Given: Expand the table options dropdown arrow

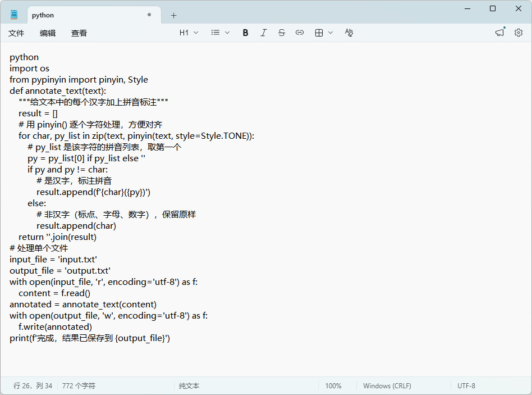Looking at the screenshot, I should click(x=331, y=33).
